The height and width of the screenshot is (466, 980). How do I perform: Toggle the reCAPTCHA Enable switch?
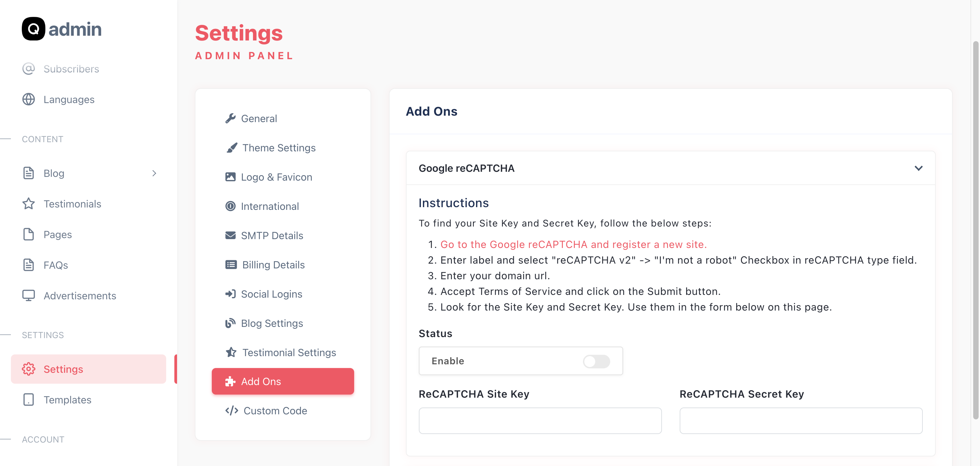(x=596, y=361)
